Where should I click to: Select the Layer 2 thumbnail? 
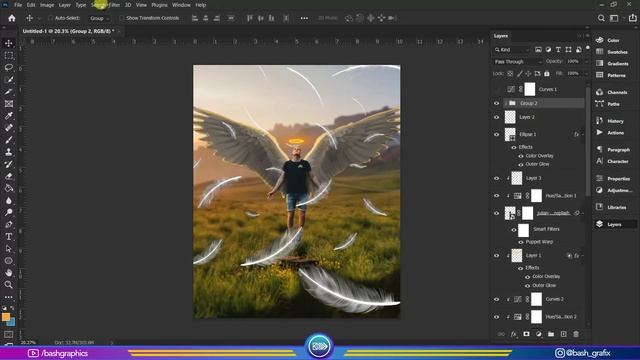coord(510,117)
